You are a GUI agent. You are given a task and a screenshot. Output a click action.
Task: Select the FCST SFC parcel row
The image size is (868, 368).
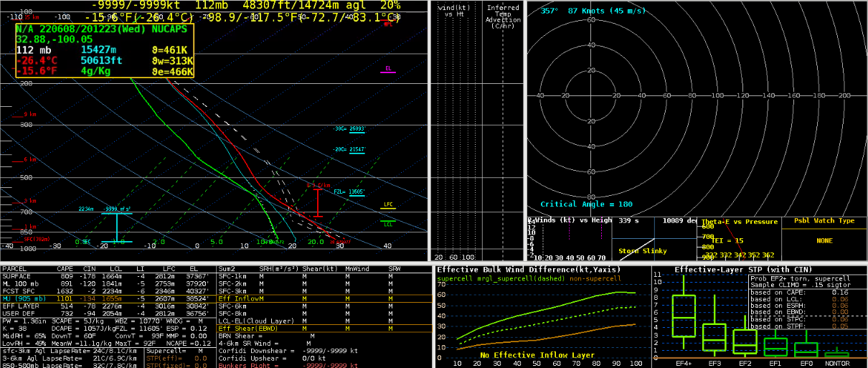(108, 290)
